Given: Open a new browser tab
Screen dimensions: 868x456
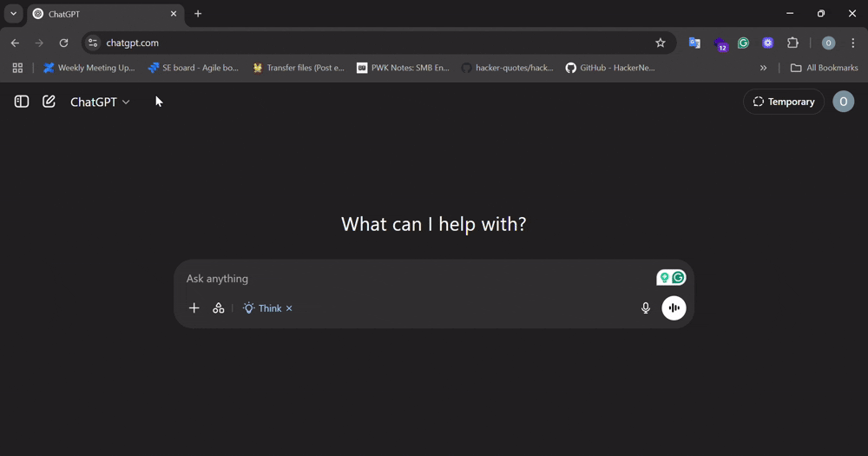Looking at the screenshot, I should (198, 14).
